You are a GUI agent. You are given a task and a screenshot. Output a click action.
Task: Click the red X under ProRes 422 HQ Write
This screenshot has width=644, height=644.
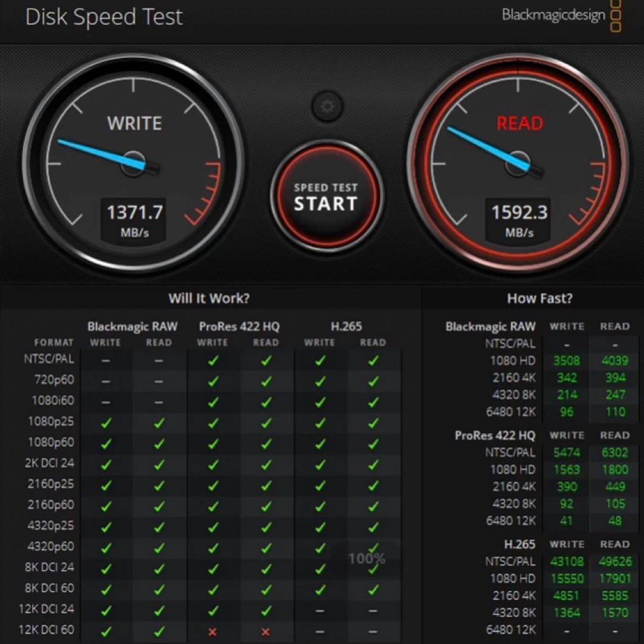pyautogui.click(x=213, y=631)
